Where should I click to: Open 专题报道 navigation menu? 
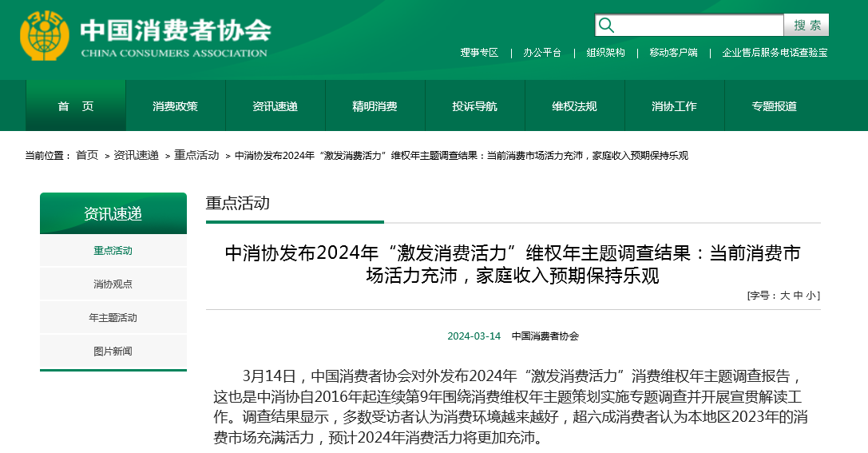774,105
